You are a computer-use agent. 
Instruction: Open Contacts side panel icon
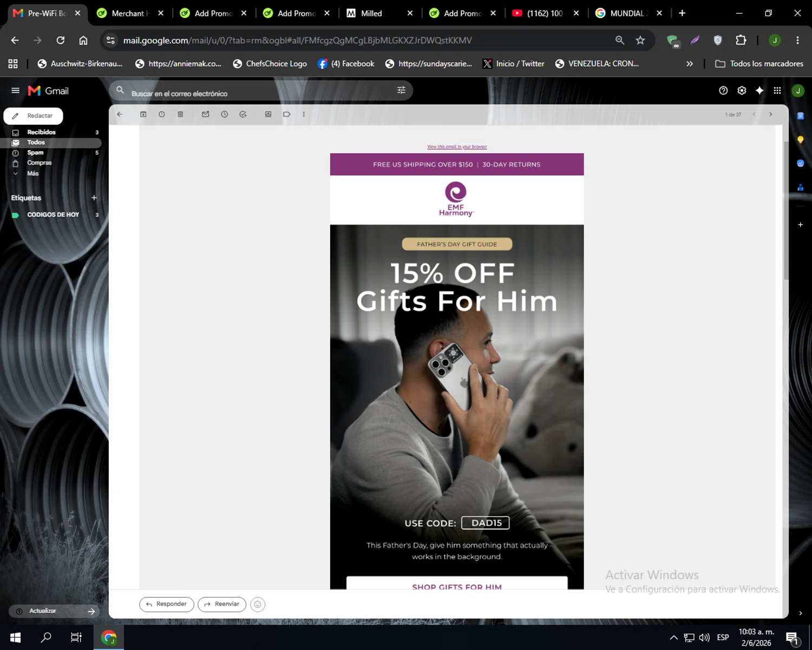pyautogui.click(x=800, y=187)
